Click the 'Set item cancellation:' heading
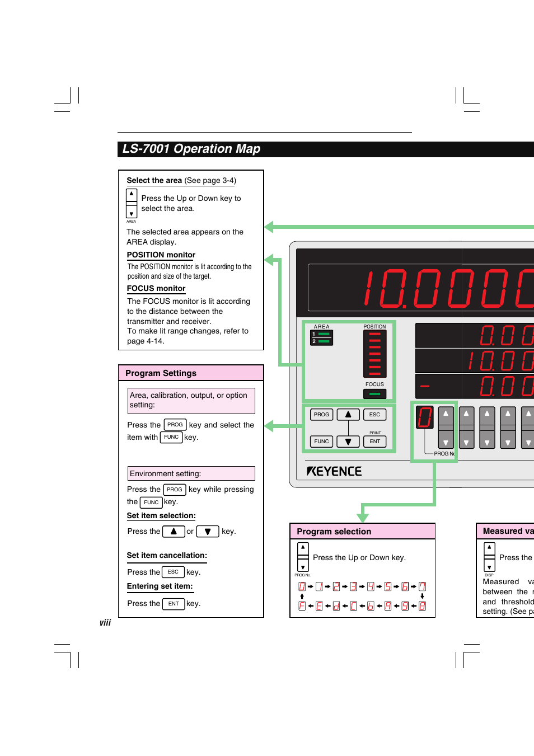Viewport: 534px width, 756px height. pos(167,556)
